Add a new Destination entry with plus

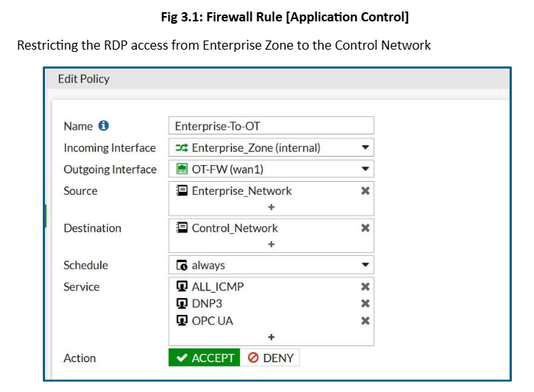271,244
